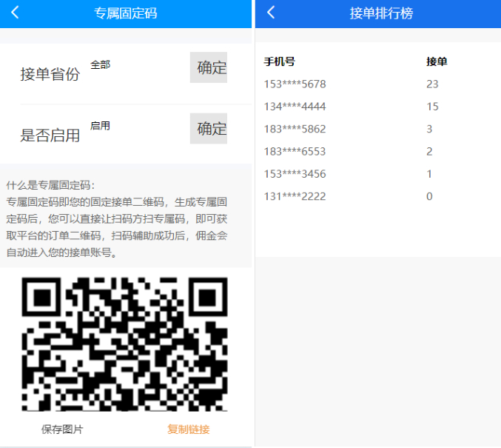Go back from the 专属固定码 page
This screenshot has height=448, width=501.
[15, 13]
